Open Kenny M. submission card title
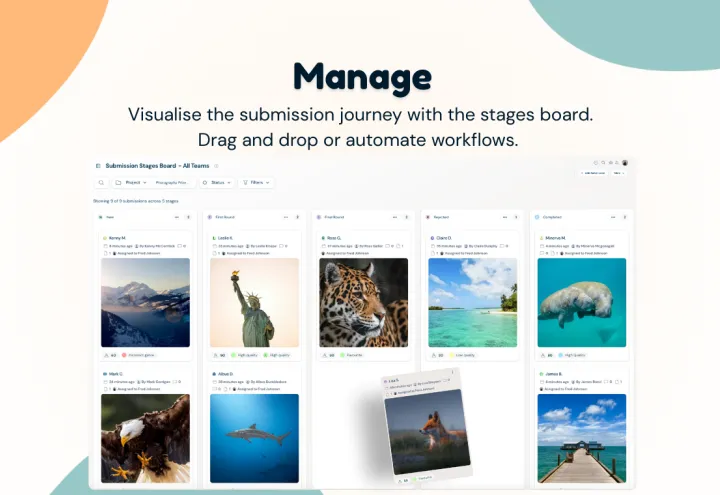 (x=117, y=238)
